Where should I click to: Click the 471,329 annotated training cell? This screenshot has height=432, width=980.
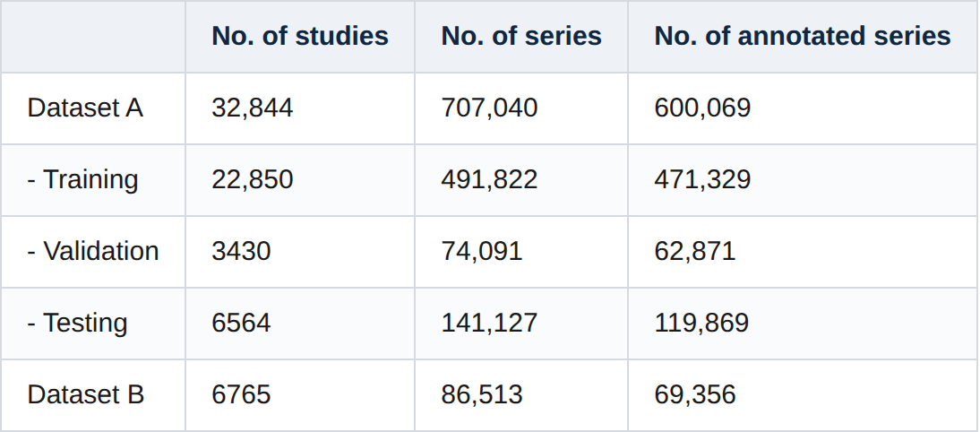[x=702, y=180]
